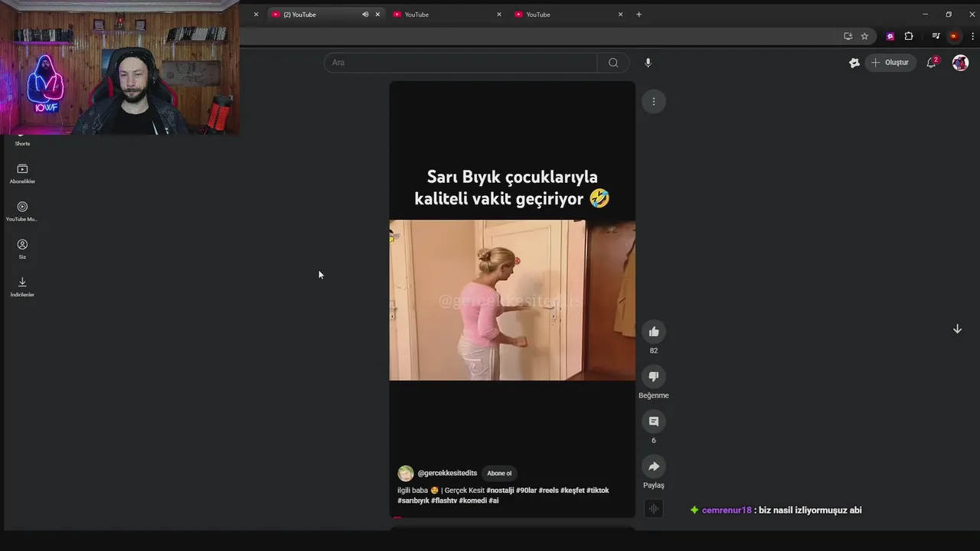Go to next Short with down arrow
This screenshot has width=980, height=551.
pos(957,329)
